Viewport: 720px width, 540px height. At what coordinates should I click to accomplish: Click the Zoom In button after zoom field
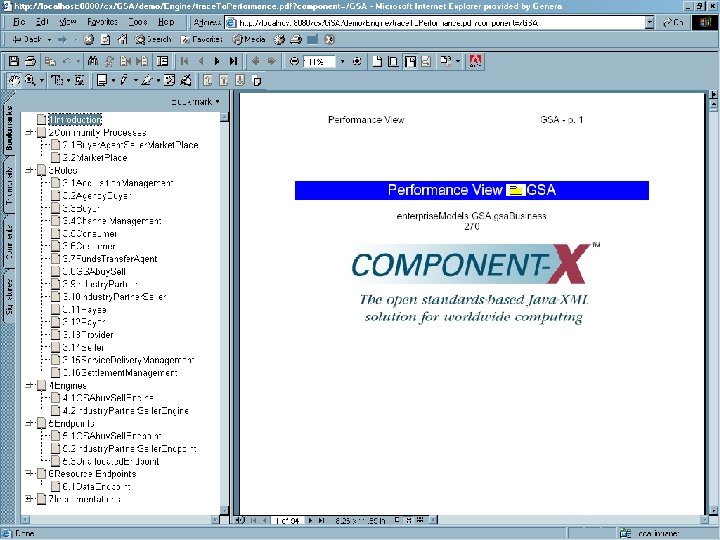[x=357, y=61]
